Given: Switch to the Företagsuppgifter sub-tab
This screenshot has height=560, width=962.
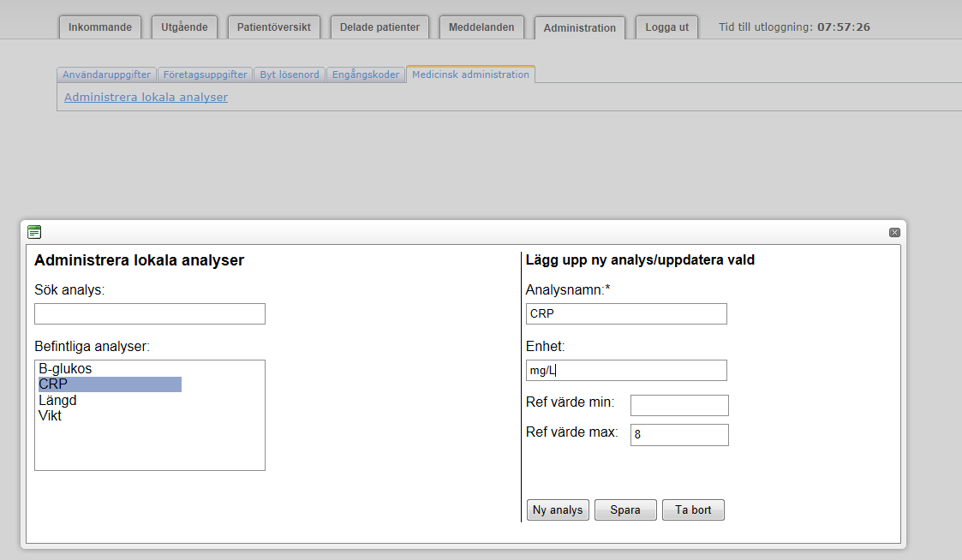Looking at the screenshot, I should pyautogui.click(x=205, y=74).
